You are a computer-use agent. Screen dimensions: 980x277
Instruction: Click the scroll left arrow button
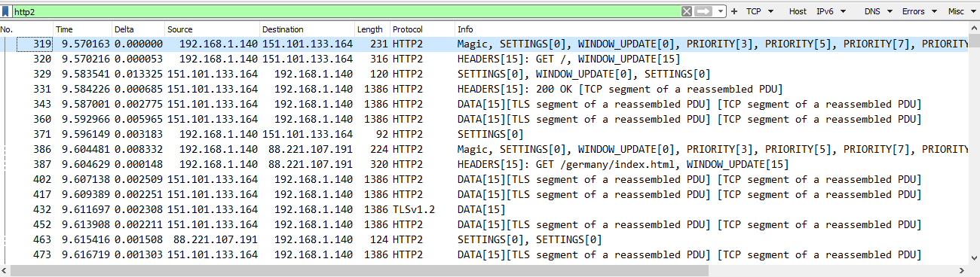(5, 270)
